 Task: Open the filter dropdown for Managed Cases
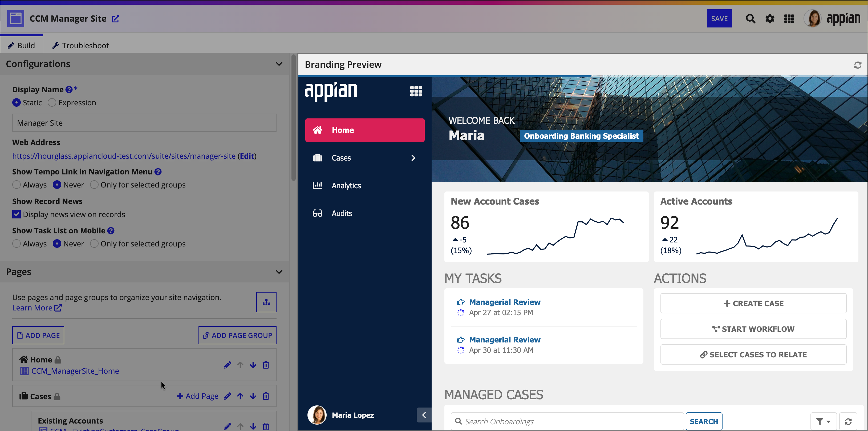[x=823, y=421]
